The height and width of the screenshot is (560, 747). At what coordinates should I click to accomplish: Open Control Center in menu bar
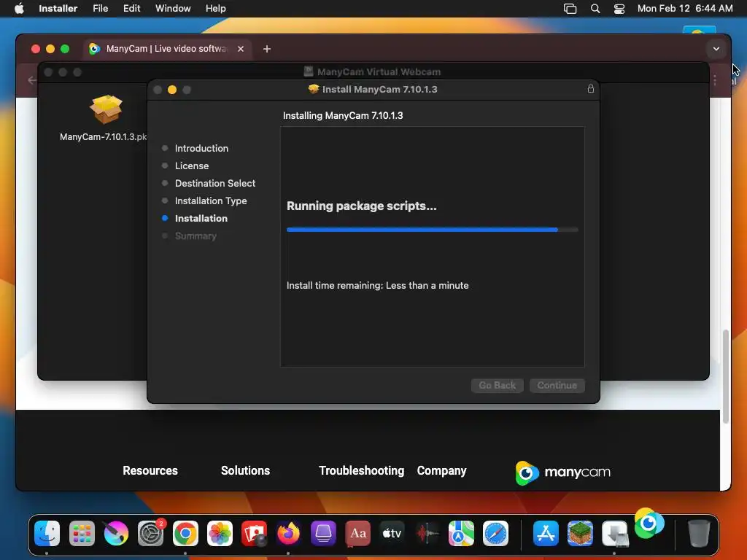[x=619, y=9]
